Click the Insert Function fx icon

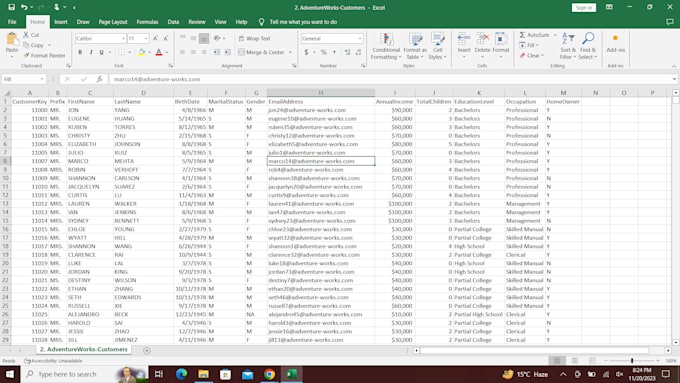point(99,79)
